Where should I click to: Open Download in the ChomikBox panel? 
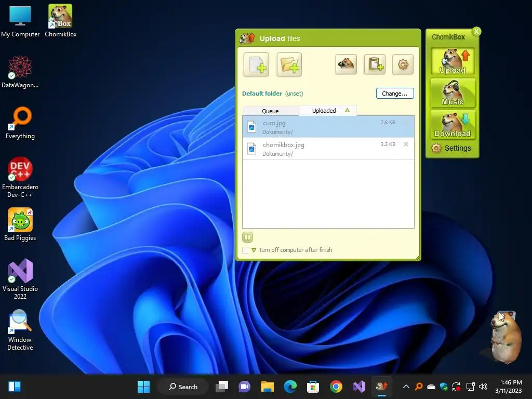(x=453, y=125)
